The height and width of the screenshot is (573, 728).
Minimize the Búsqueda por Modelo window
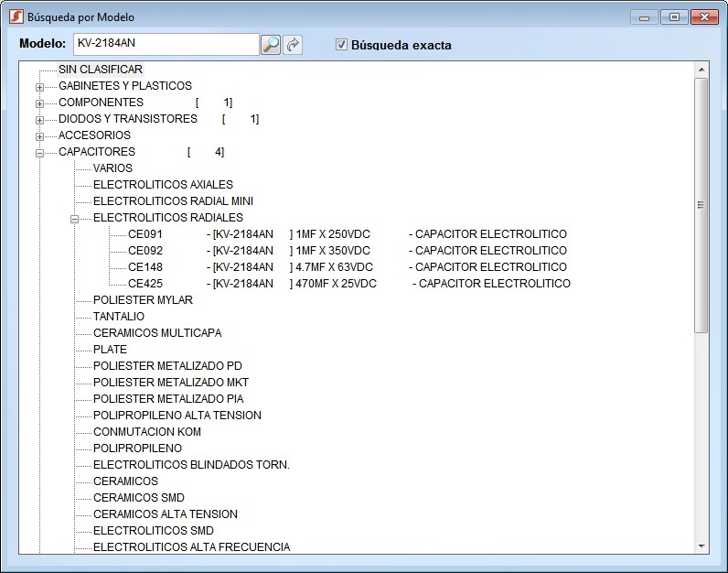point(644,17)
